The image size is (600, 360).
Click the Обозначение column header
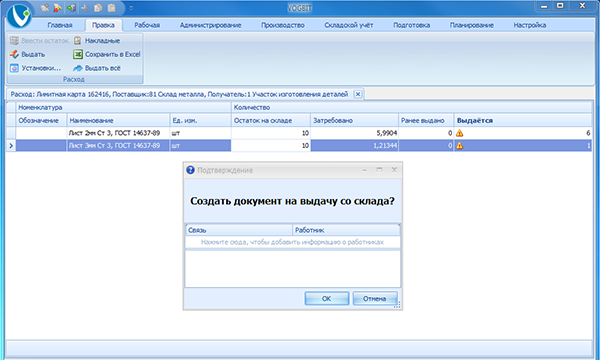[x=41, y=121]
